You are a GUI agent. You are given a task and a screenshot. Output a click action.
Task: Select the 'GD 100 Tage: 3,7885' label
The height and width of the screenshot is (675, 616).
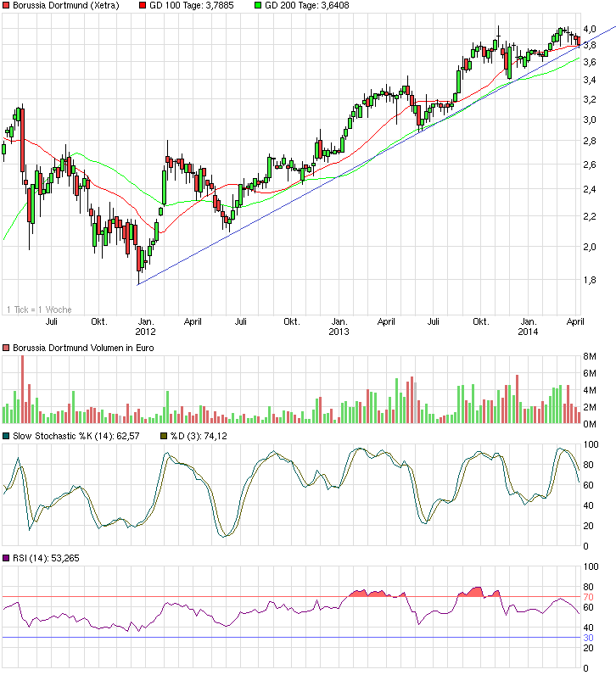coord(192,6)
